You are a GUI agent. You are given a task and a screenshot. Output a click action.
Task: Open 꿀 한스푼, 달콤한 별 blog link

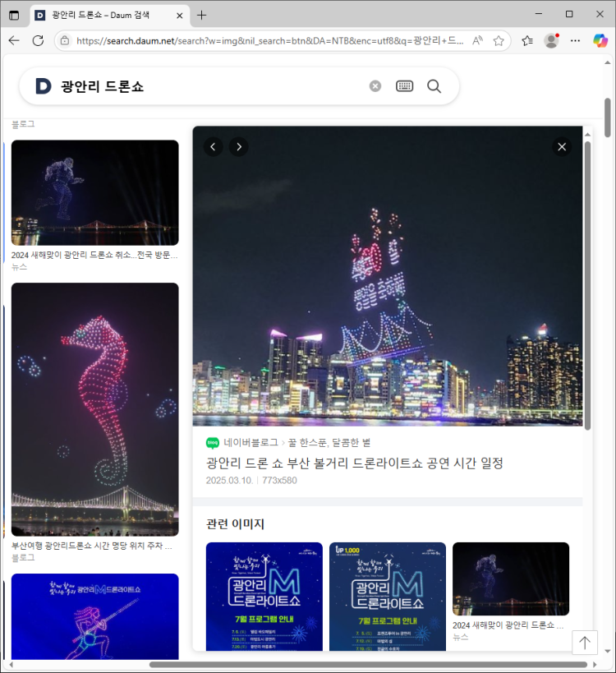[x=329, y=443]
